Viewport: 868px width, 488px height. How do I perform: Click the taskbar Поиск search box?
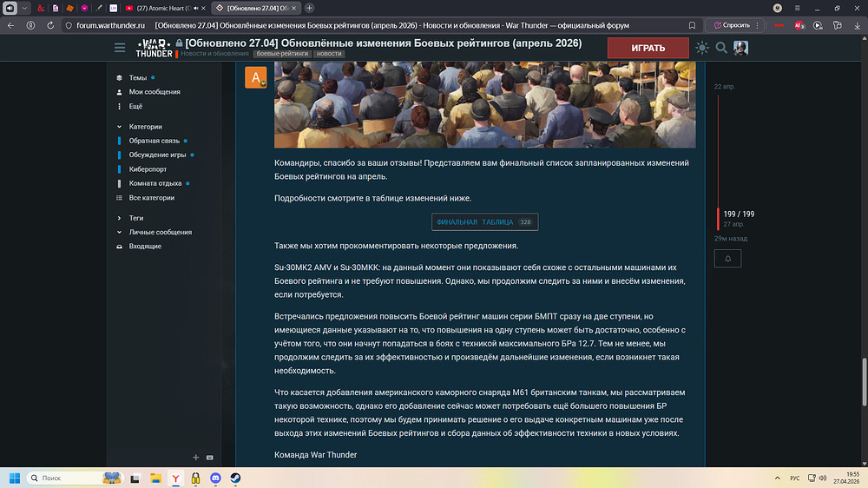(x=75, y=478)
